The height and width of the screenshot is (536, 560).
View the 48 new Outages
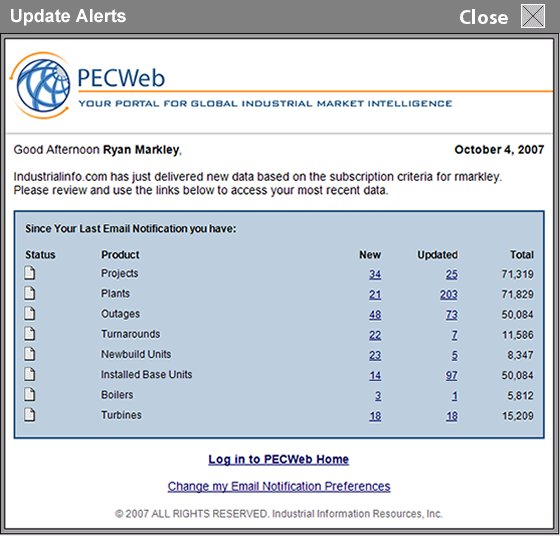click(375, 315)
